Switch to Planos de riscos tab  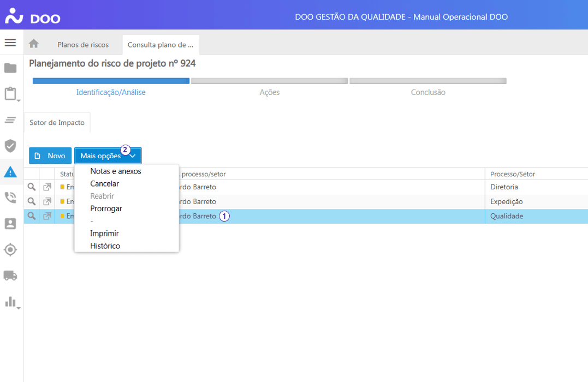point(83,45)
